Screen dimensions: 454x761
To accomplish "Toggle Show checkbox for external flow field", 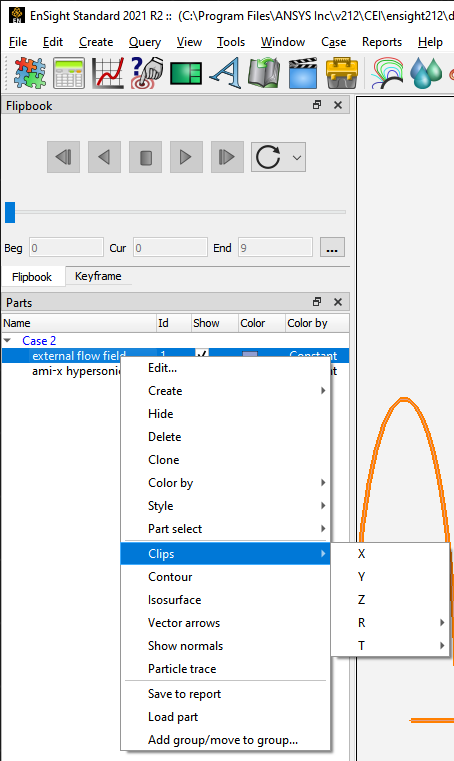I will tap(202, 355).
